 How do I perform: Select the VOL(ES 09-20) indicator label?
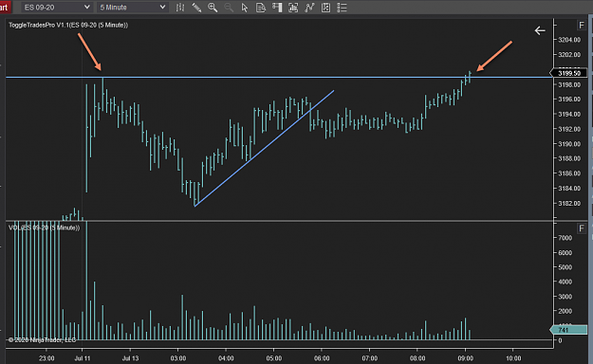(x=45, y=227)
